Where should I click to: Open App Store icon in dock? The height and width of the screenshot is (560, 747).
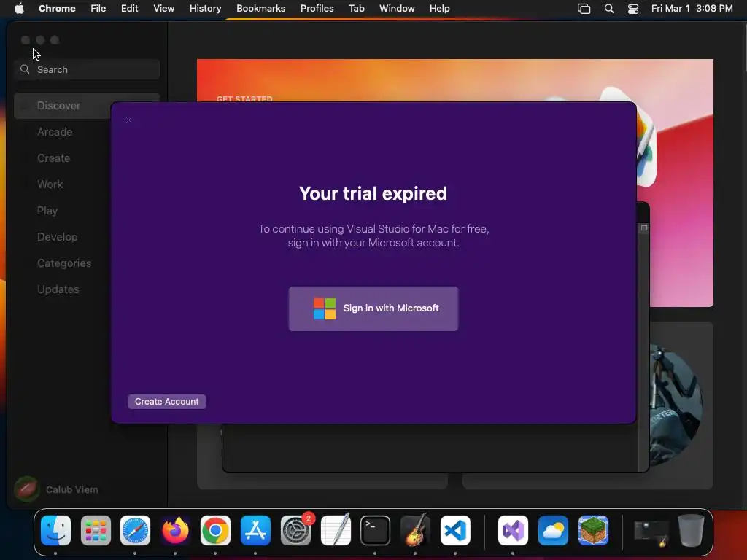255,531
